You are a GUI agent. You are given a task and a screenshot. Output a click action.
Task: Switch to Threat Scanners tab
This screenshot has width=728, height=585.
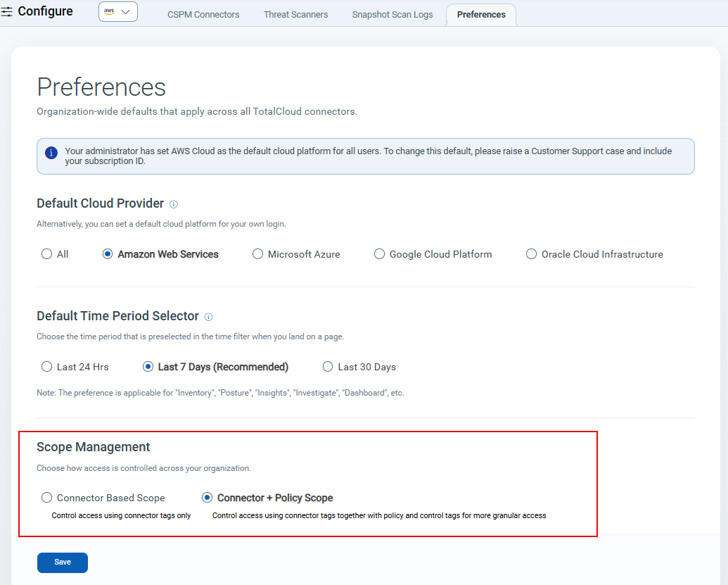coord(295,14)
